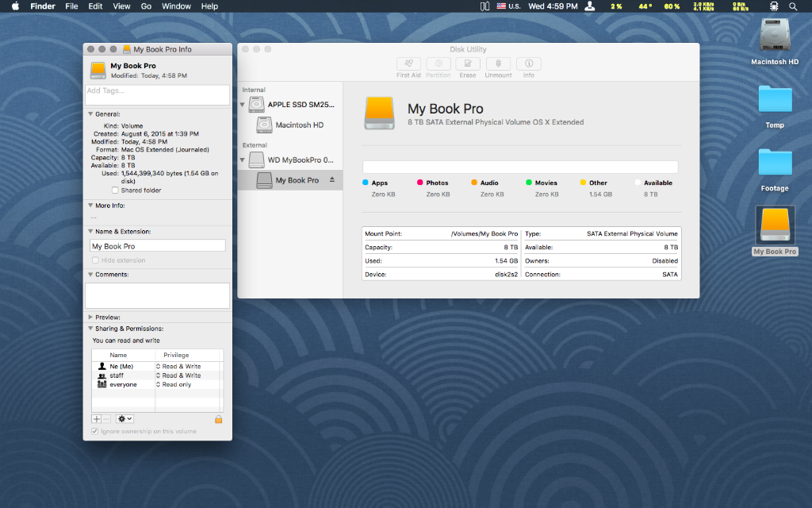Select everyone group row icon
Screen dimensions: 812x508
click(x=102, y=384)
